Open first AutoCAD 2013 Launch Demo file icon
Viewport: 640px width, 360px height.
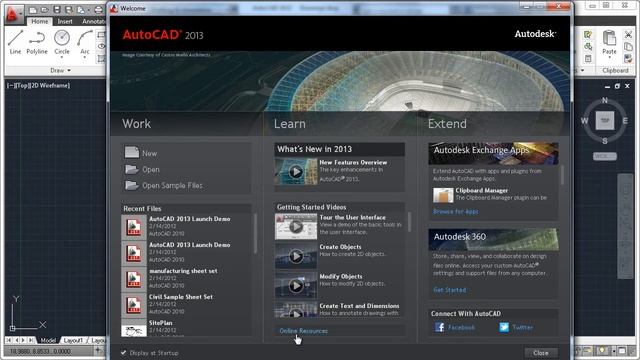[x=134, y=227]
